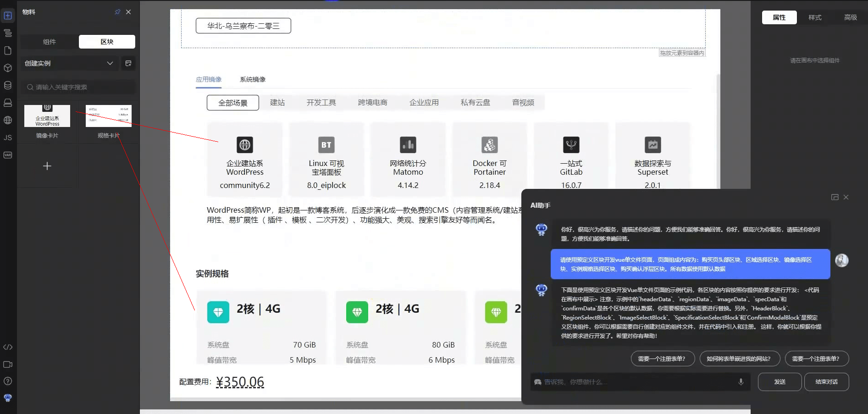Screen dimensions: 868x414
Task: Click the code view </> icon
Action: [7, 347]
